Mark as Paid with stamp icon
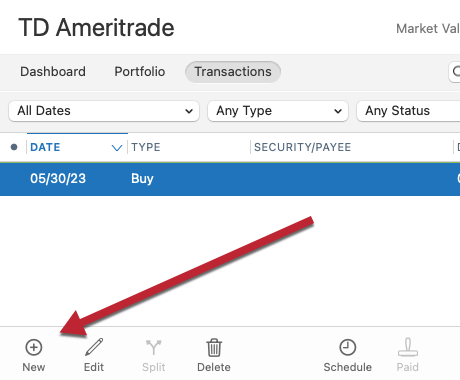The width and height of the screenshot is (460, 380). pos(408,347)
